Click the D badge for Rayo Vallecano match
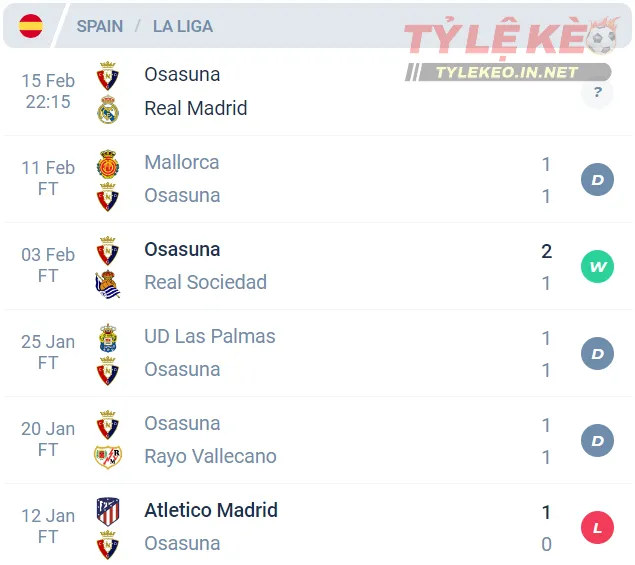 tap(597, 440)
